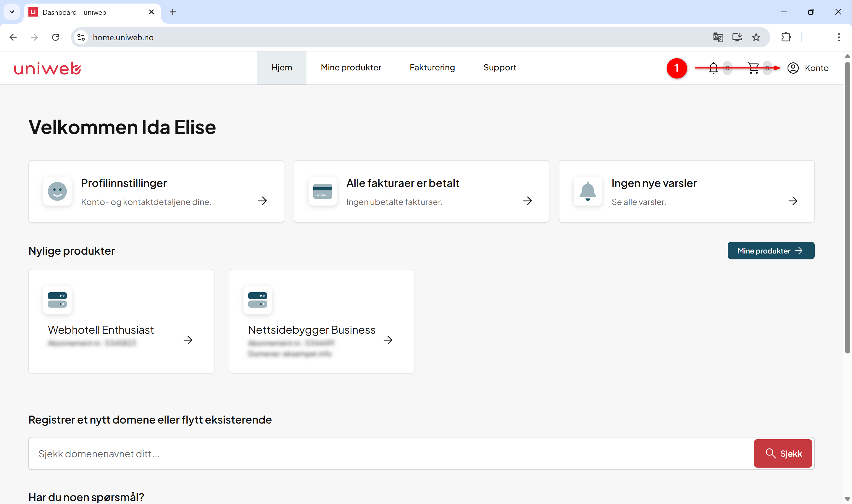This screenshot has width=852, height=504.
Task: Open the Chrome three-dot menu
Action: click(x=839, y=37)
